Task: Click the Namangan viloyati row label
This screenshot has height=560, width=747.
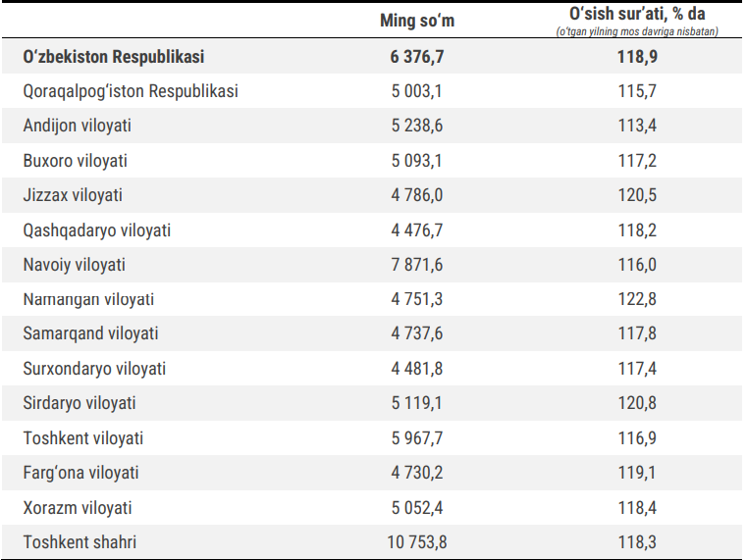Action: [88, 299]
